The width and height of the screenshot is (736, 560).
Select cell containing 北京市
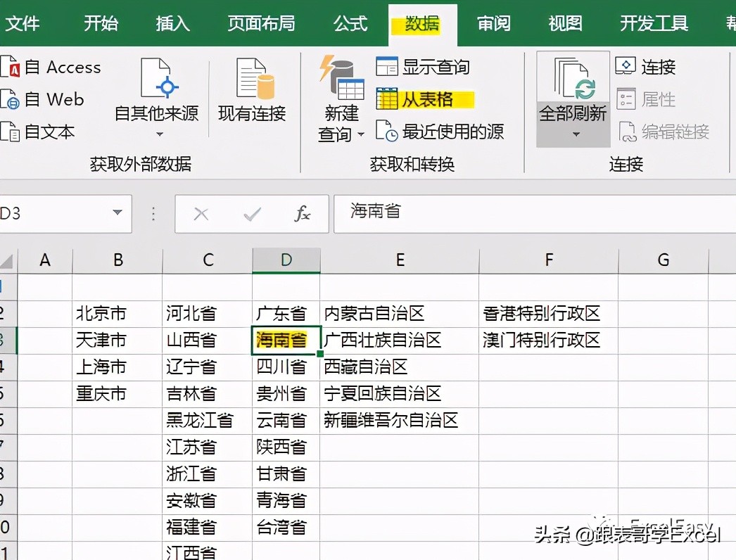pyautogui.click(x=118, y=314)
